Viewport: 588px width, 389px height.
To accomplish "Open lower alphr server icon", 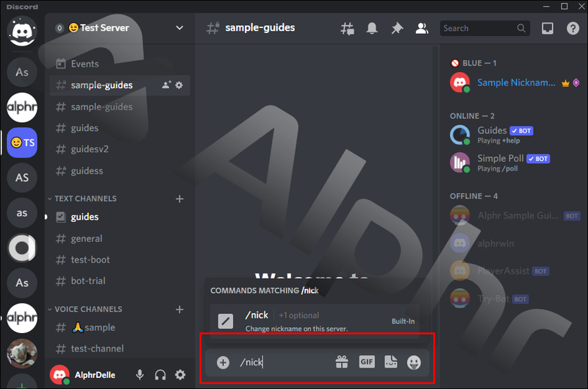I will (22, 318).
